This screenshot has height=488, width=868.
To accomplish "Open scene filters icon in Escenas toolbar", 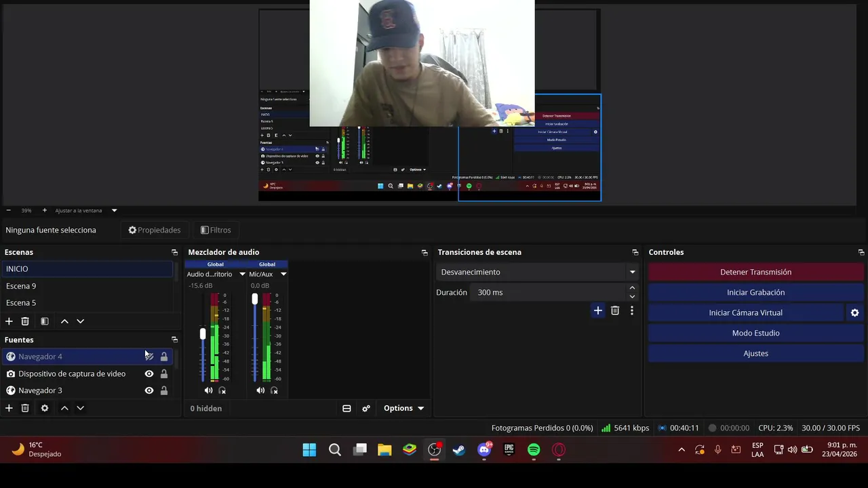I will 45,321.
